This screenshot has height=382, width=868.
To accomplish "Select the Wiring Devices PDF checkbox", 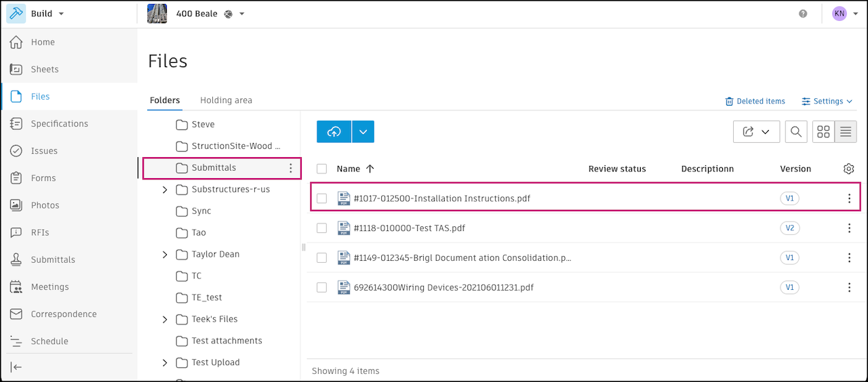I will point(322,288).
